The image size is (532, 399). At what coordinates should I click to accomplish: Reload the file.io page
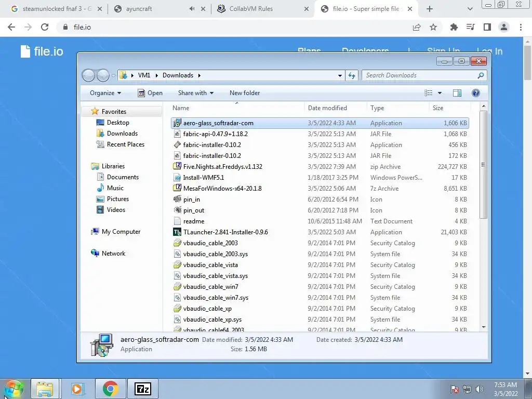pyautogui.click(x=45, y=27)
